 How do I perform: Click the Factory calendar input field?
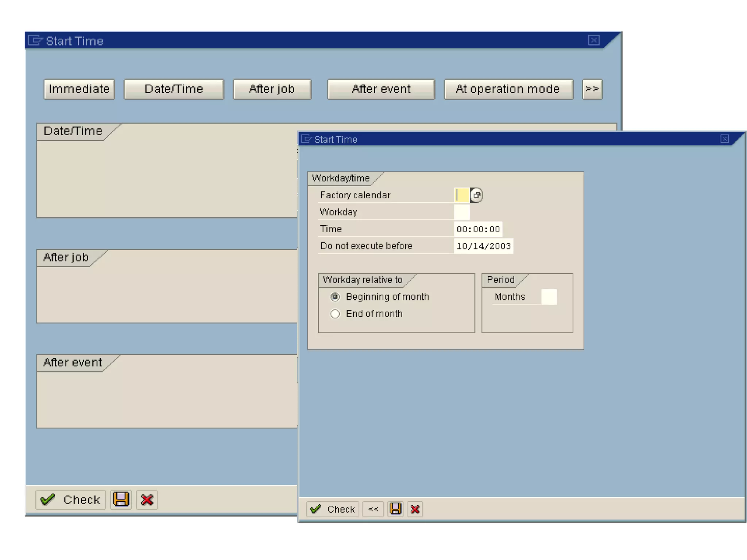[x=462, y=195]
